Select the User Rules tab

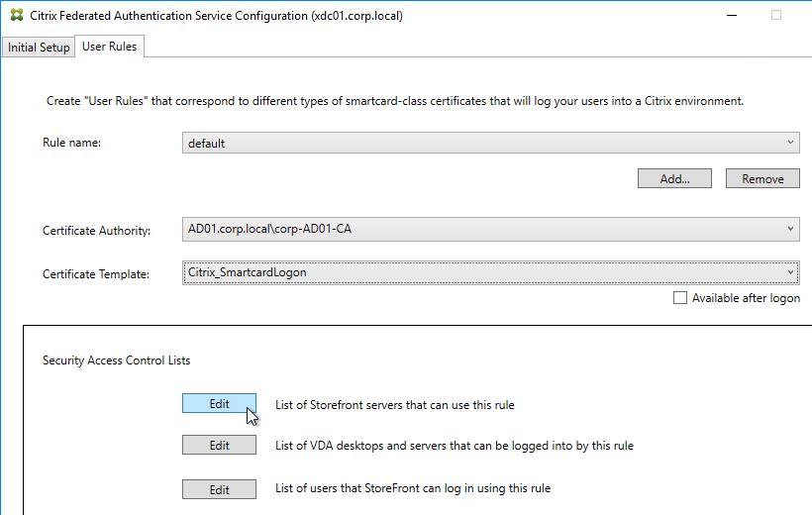[109, 47]
